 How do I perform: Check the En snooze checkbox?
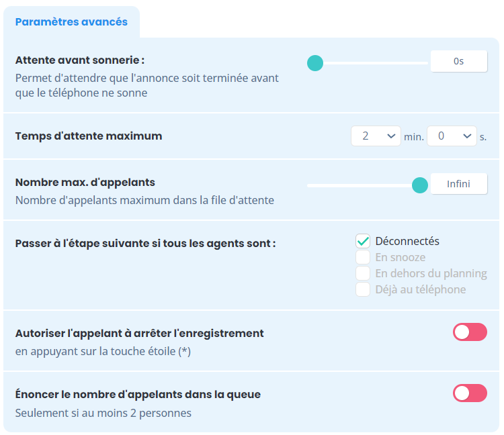tap(363, 257)
